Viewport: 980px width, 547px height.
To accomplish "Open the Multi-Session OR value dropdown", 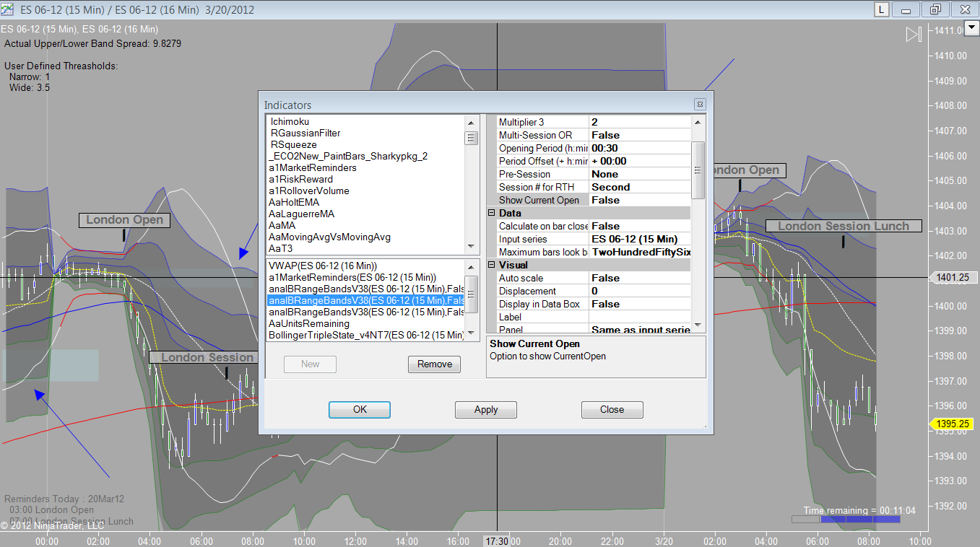I will (x=640, y=135).
